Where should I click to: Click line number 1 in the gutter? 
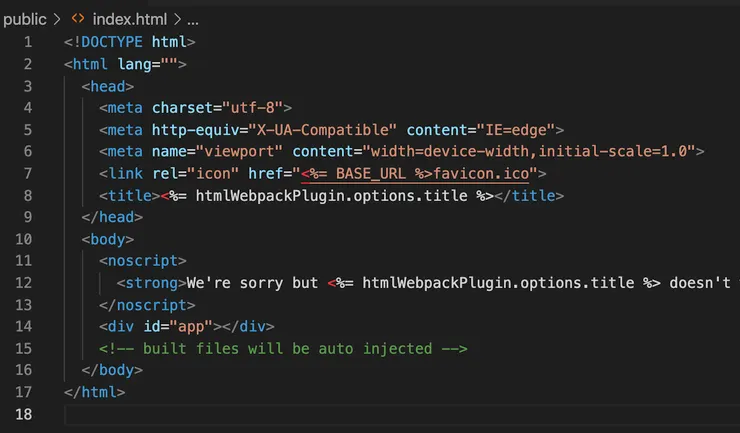point(27,42)
